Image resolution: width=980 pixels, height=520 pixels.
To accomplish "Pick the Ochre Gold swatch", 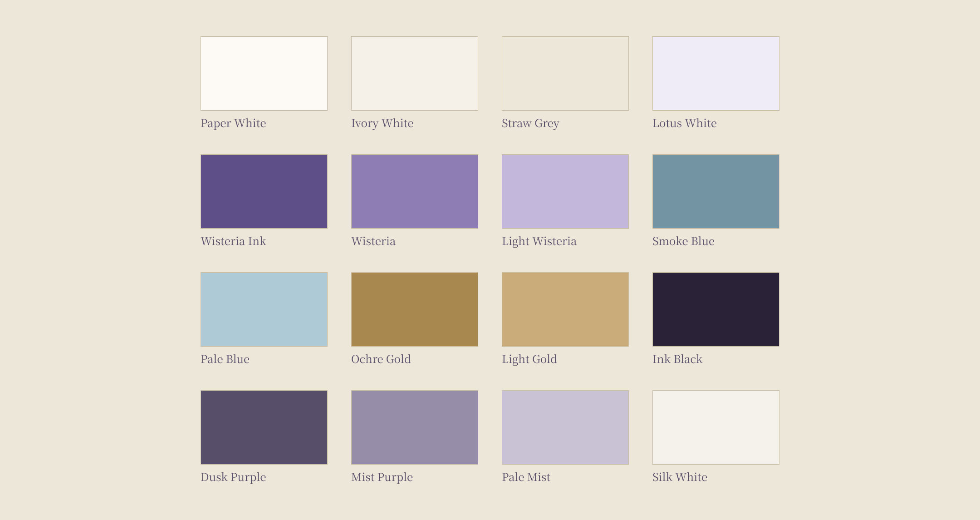I will coord(415,309).
